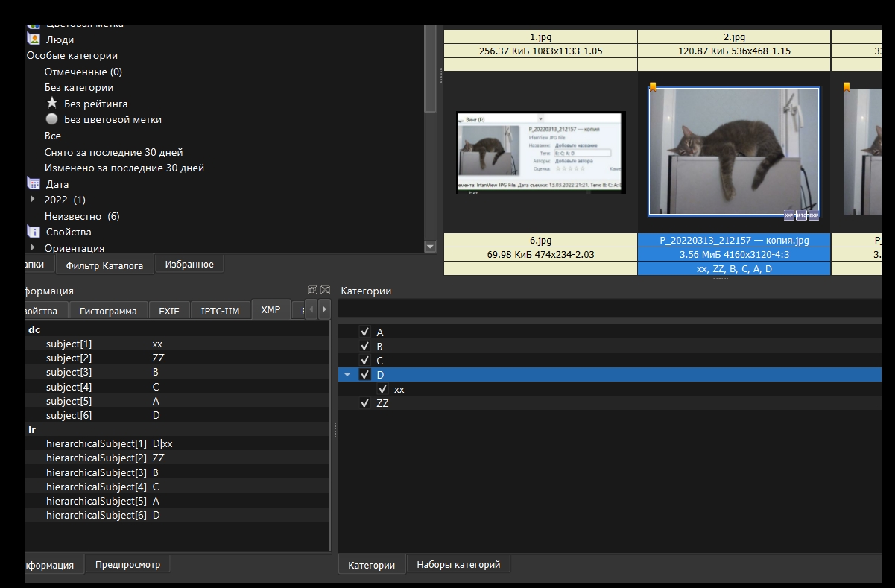
Task: Close the Information panel
Action: [x=325, y=290]
